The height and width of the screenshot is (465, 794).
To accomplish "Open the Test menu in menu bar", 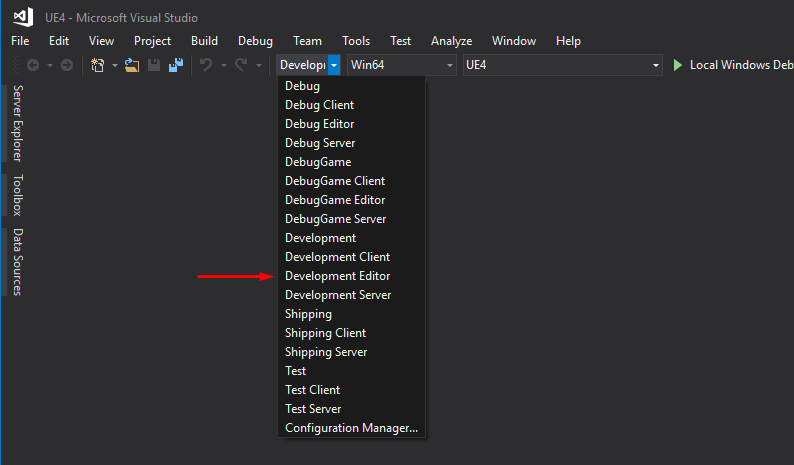I will [400, 41].
